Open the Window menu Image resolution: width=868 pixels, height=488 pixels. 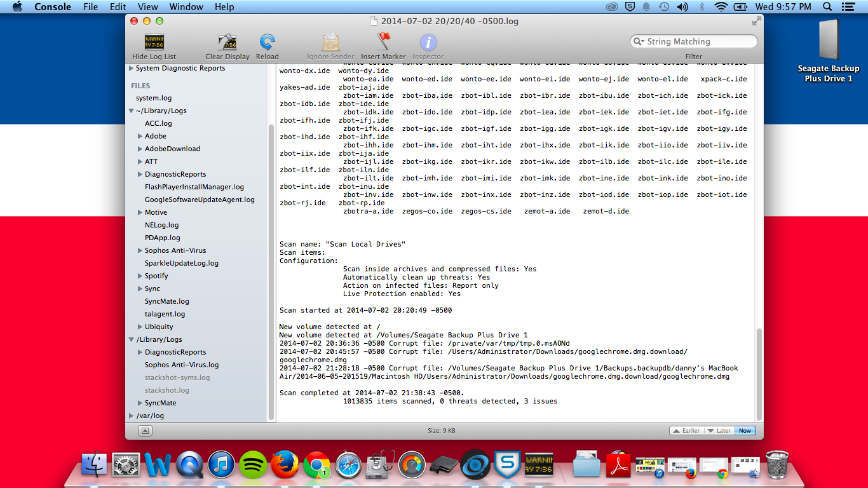187,7
